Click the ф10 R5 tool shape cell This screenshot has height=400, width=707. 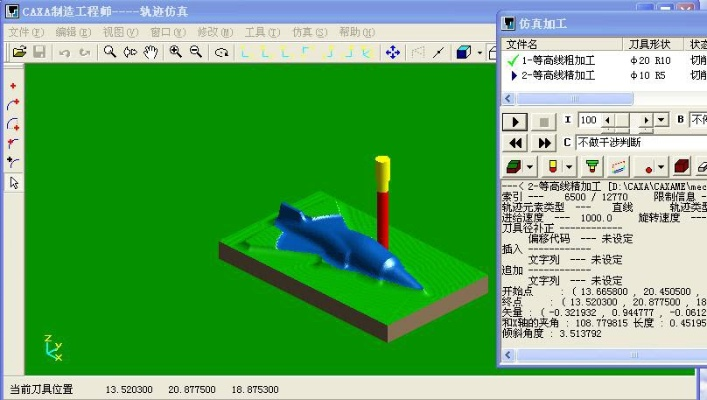(x=647, y=75)
